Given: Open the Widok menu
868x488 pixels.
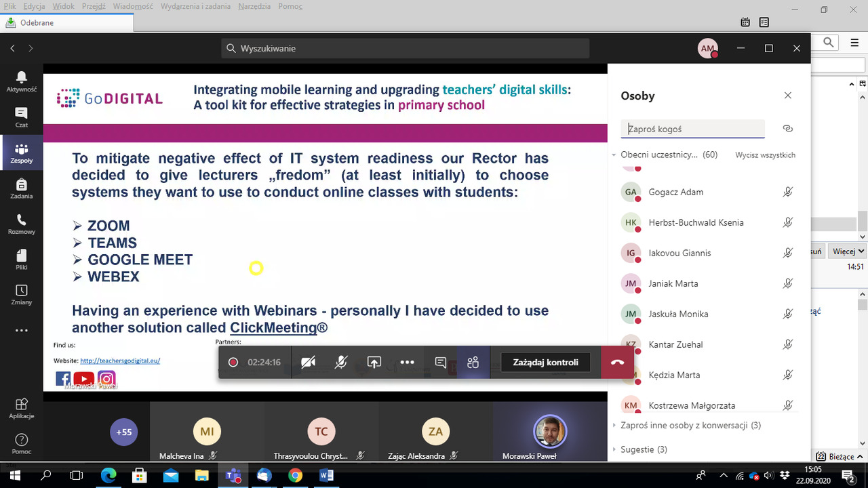Looking at the screenshot, I should (64, 6).
